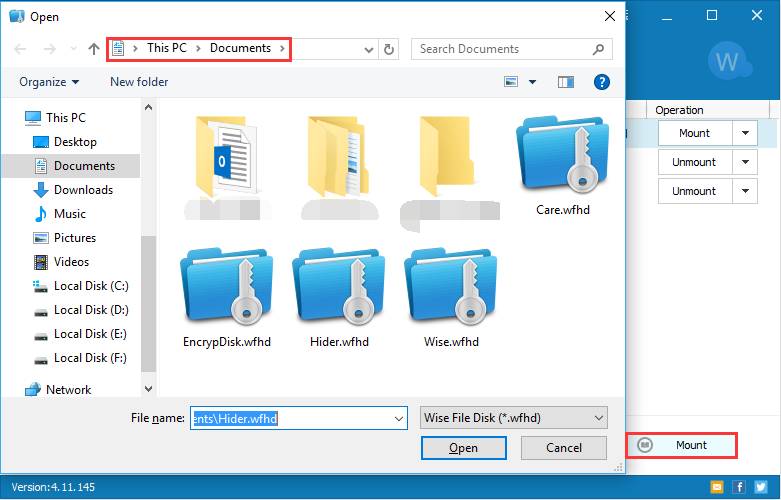Click This PC in the address breadcrumb
The width and height of the screenshot is (781, 500).
[x=167, y=48]
